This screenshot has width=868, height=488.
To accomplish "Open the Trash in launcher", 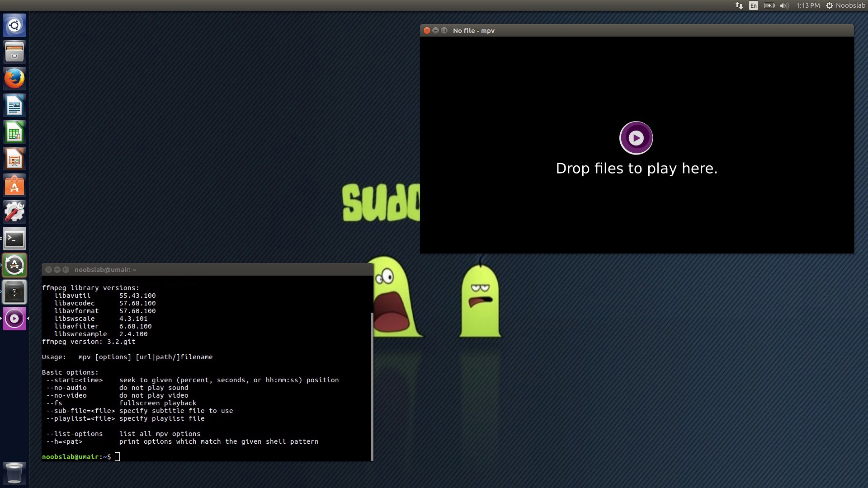I will [14, 473].
